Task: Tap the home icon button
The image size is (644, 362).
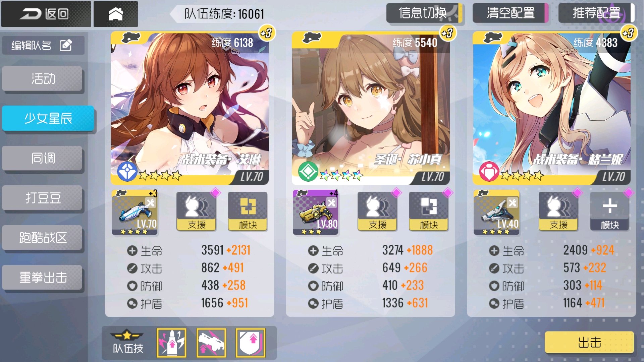Action: point(115,14)
